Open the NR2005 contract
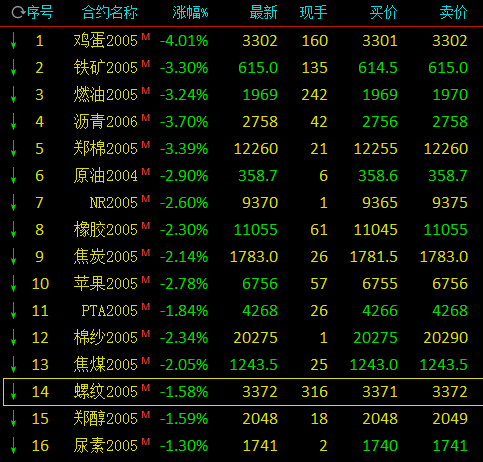 [113, 203]
